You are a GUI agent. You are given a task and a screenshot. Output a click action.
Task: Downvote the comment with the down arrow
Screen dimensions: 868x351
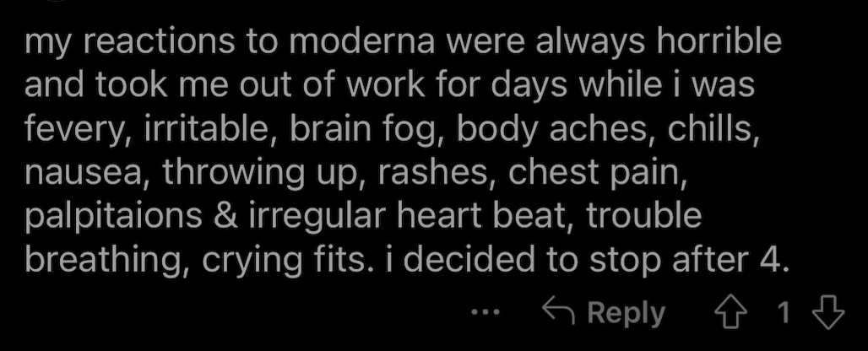pos(828,312)
